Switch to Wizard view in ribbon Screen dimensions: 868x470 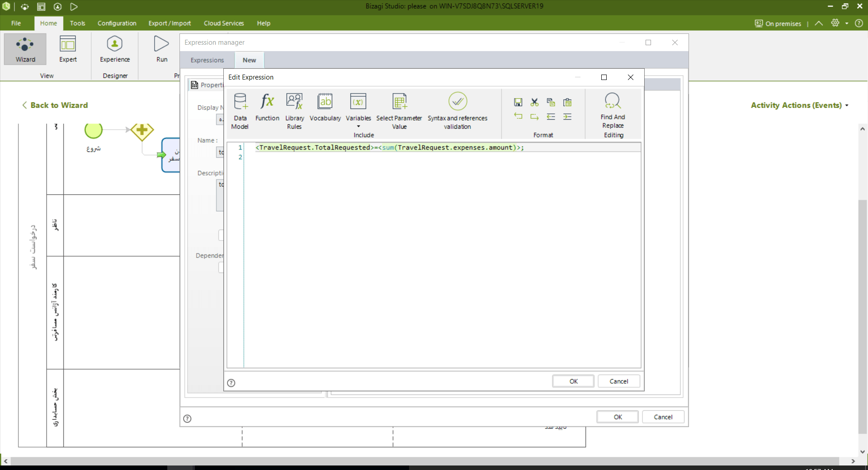pyautogui.click(x=25, y=49)
